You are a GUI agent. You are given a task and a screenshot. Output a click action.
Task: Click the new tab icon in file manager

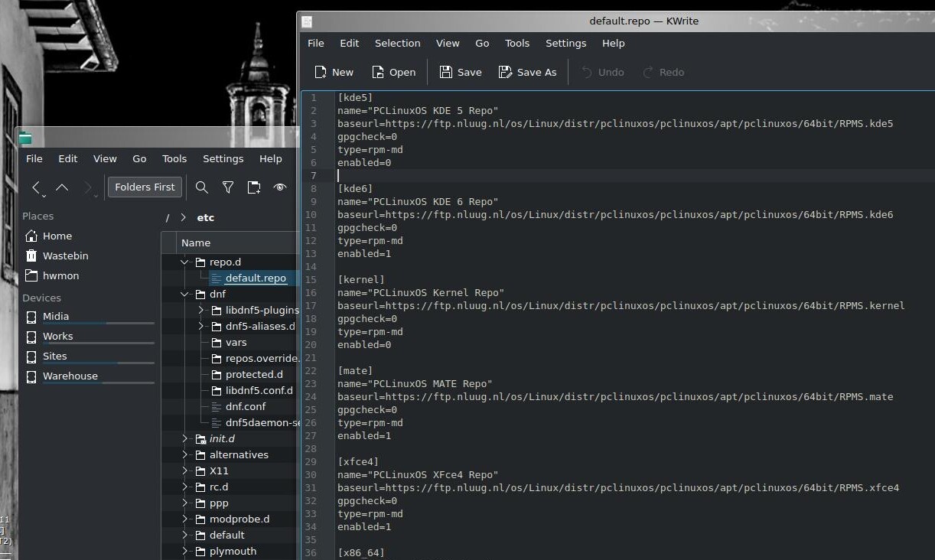(254, 187)
